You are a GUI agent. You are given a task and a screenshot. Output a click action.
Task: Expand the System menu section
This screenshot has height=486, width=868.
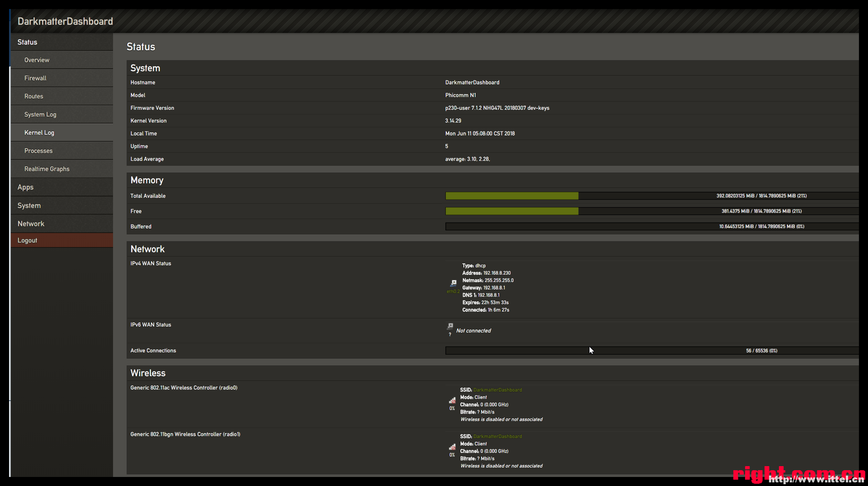[x=62, y=206]
